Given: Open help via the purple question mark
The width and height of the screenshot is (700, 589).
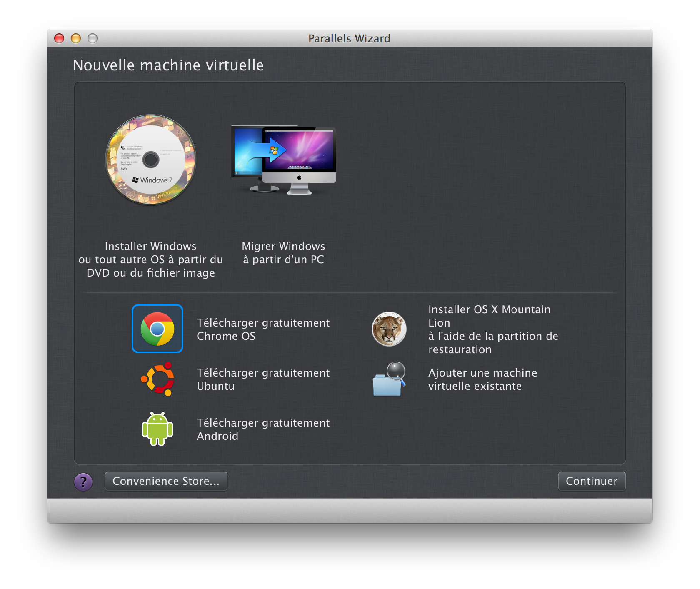Looking at the screenshot, I should tap(83, 482).
